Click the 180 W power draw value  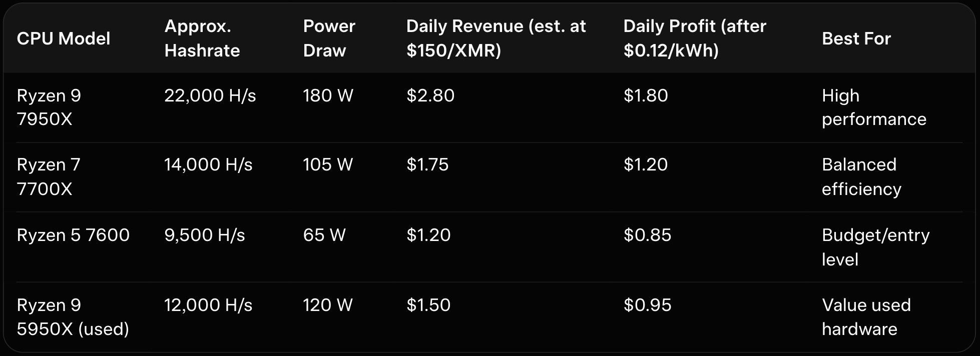(328, 95)
